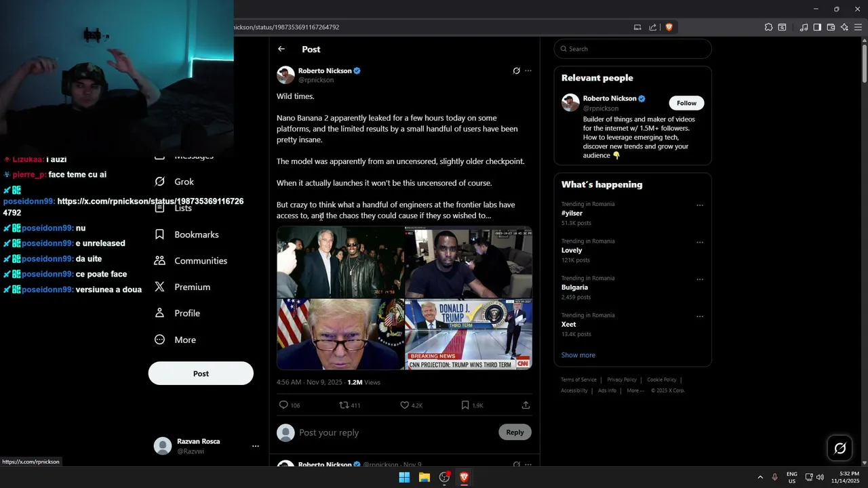Open options for Xeet trend
Image resolution: width=868 pixels, height=488 pixels.
tap(700, 317)
